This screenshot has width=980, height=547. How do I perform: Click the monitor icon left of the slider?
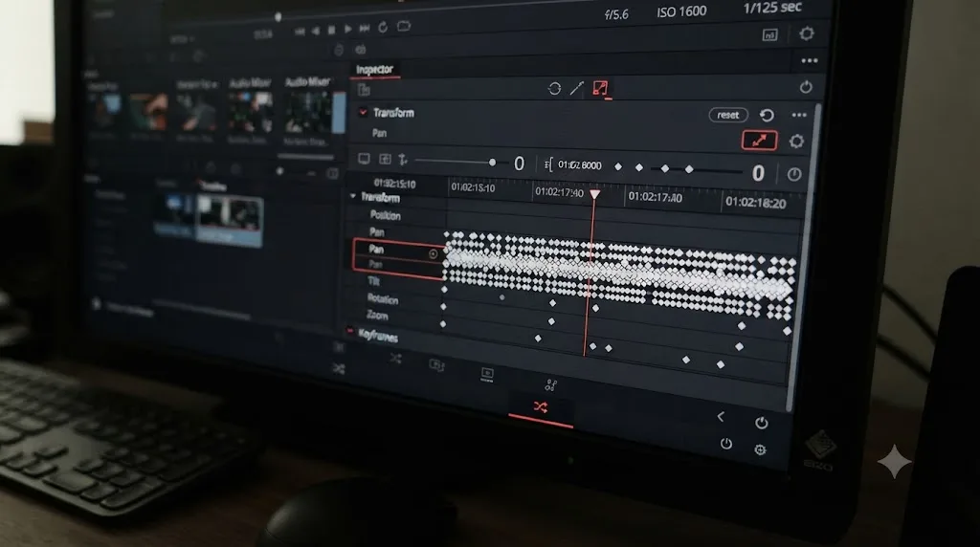tap(364, 160)
